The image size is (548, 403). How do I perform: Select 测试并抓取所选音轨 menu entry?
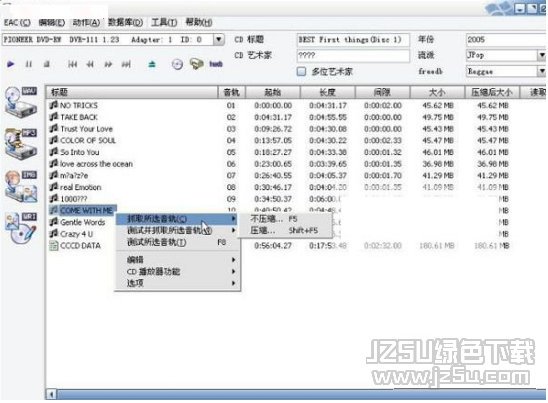click(177, 230)
